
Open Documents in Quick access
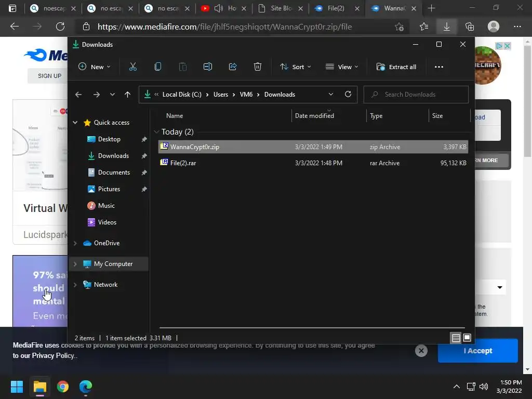pos(114,172)
